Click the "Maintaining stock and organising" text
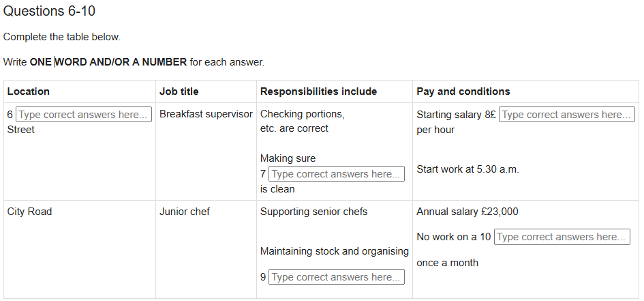The height and width of the screenshot is (301, 644). click(334, 251)
